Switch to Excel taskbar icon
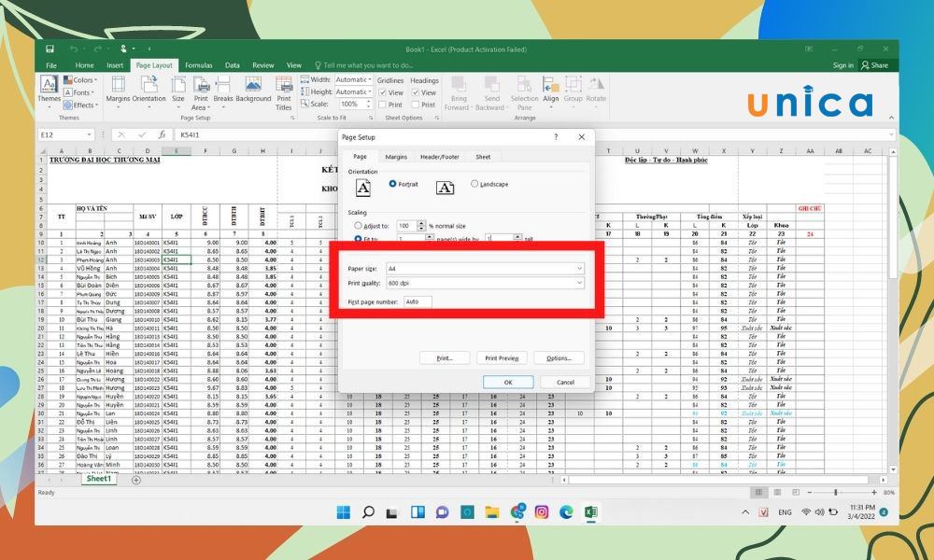Image resolution: width=934 pixels, height=560 pixels. [x=591, y=511]
